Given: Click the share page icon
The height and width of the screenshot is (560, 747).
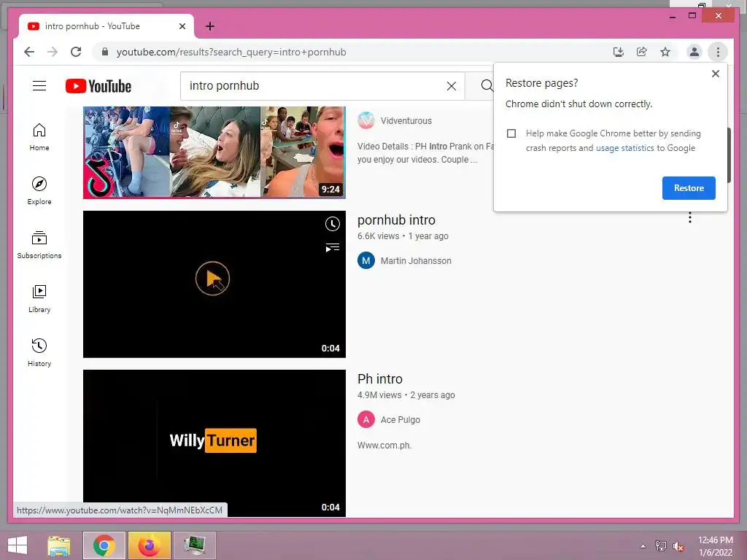Looking at the screenshot, I should [x=642, y=52].
